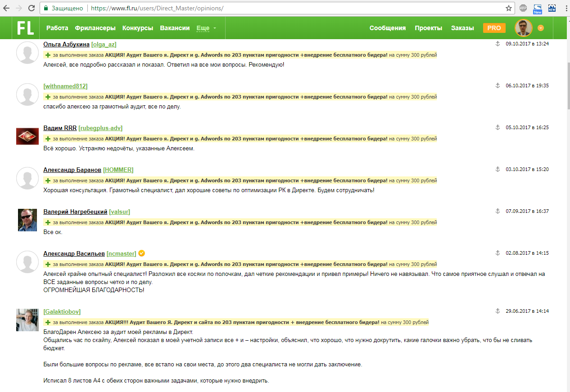Click the browser address bar URL
570x392 pixels.
(x=157, y=8)
